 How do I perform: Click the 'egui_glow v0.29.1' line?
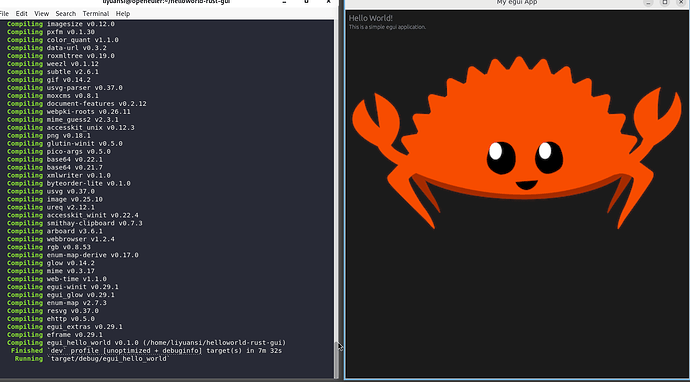click(x=61, y=295)
